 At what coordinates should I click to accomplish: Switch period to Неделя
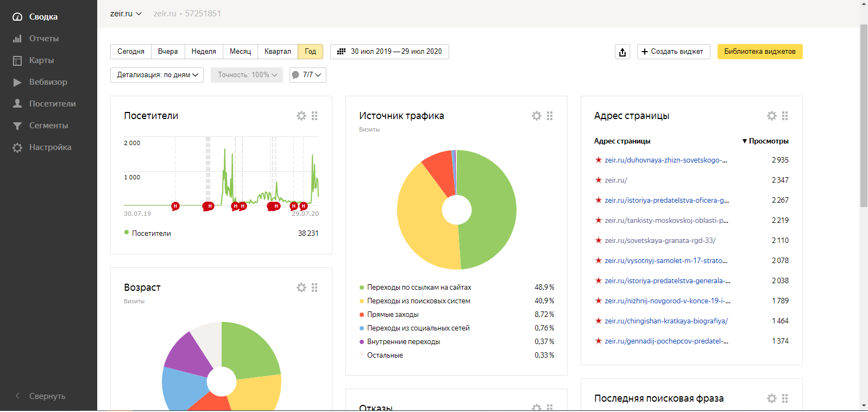(x=204, y=52)
